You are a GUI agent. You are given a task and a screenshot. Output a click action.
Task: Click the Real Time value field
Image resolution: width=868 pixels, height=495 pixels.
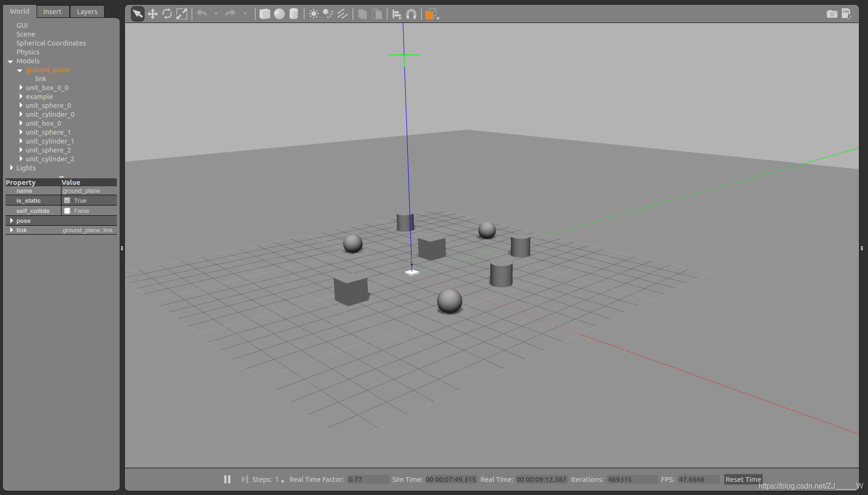click(x=541, y=480)
